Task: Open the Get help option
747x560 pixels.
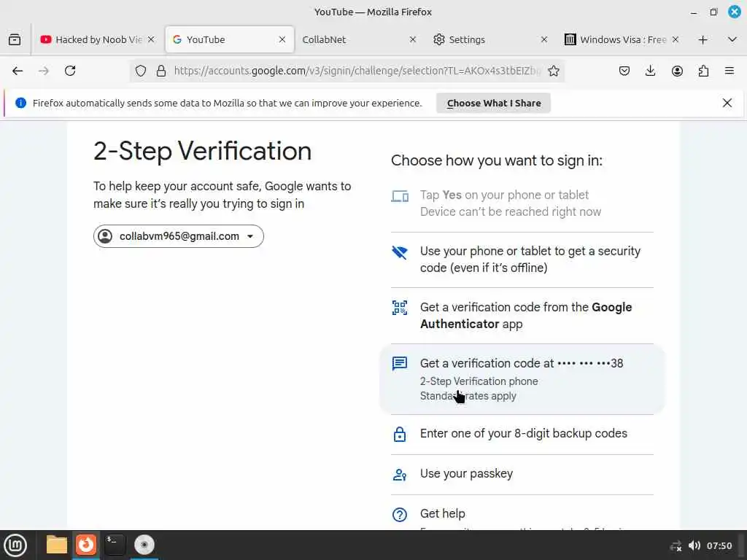Action: tap(522, 513)
